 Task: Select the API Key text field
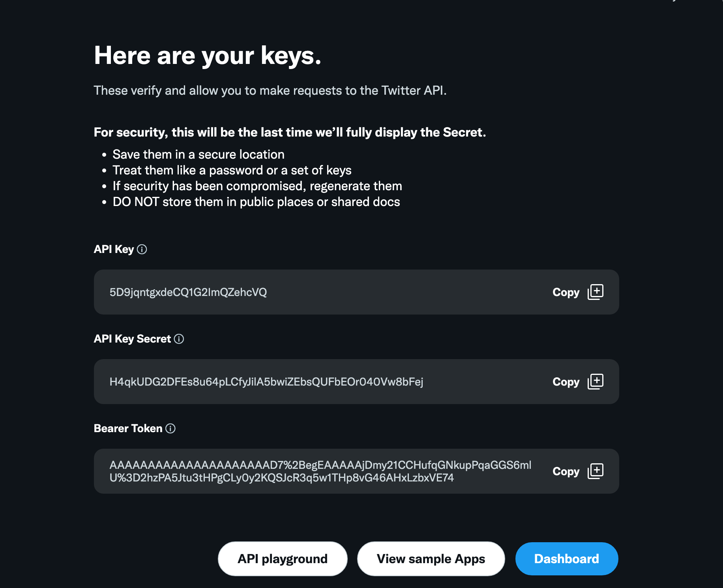[316, 292]
